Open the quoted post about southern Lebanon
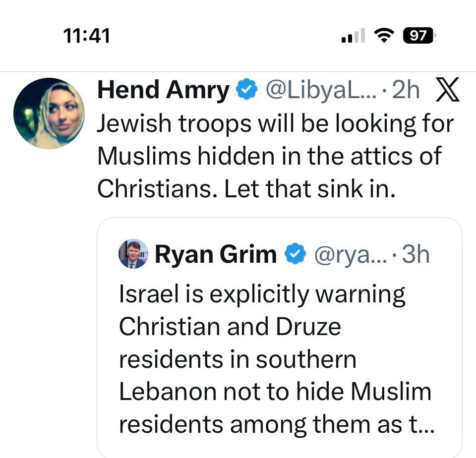The height and width of the screenshot is (458, 476). [275, 359]
